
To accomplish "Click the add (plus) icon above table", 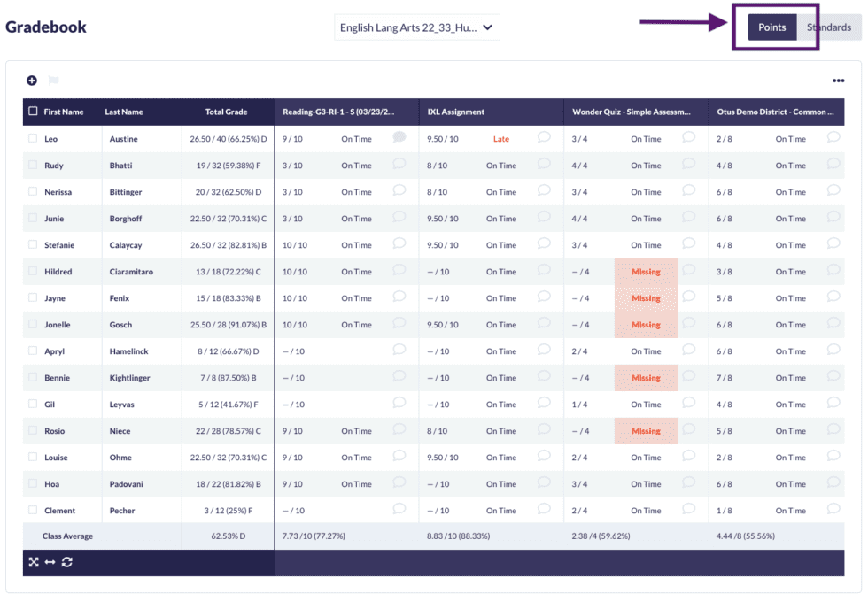I will pos(32,81).
